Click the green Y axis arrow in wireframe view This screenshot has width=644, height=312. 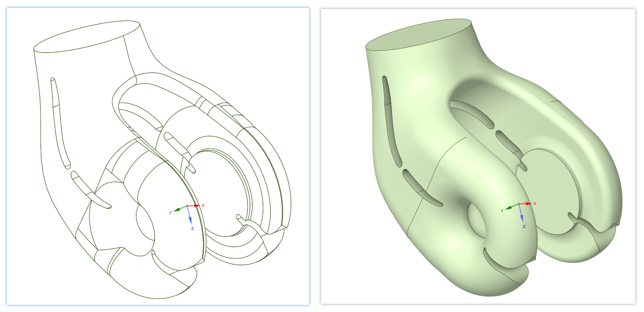pos(177,210)
